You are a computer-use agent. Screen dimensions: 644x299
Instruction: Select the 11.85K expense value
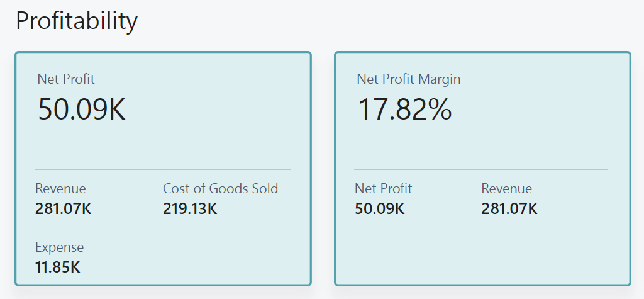tap(58, 267)
